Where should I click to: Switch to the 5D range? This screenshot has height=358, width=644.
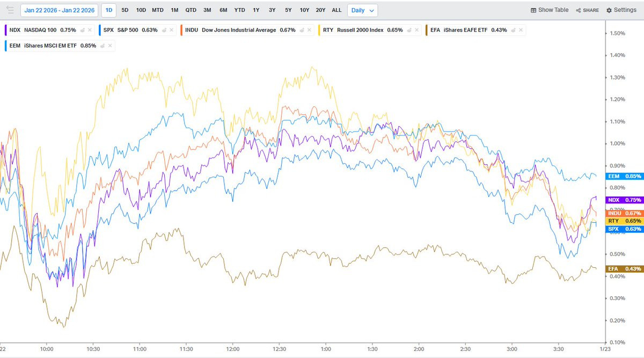click(x=125, y=10)
